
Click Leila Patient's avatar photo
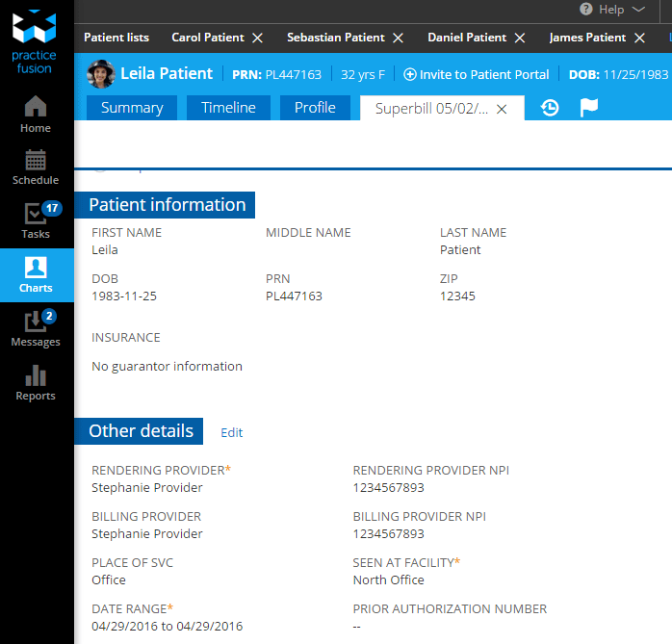coord(99,74)
